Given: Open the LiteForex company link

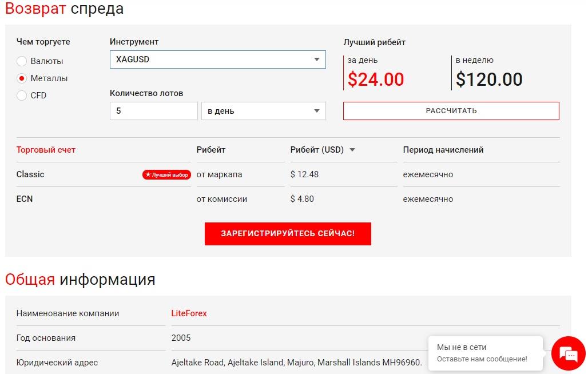Looking at the screenshot, I should 189,313.
